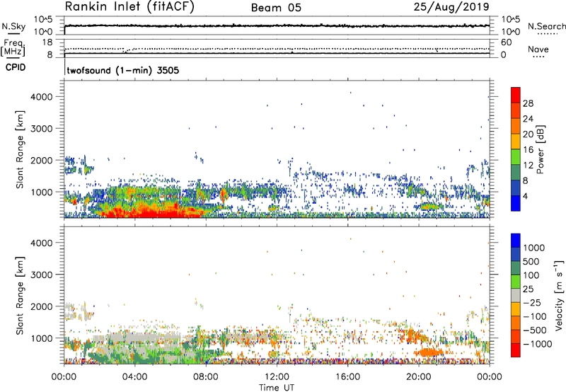This screenshot has height=392, width=566.
Task: Select the 'Beam 05' heading
Action: pos(276,8)
